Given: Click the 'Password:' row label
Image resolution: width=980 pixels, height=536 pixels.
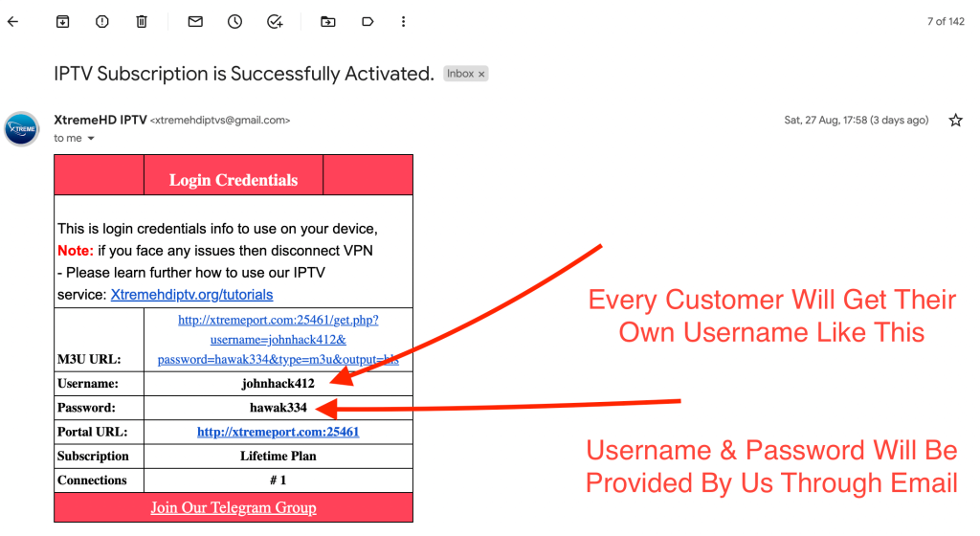Looking at the screenshot, I should pyautogui.click(x=86, y=408).
